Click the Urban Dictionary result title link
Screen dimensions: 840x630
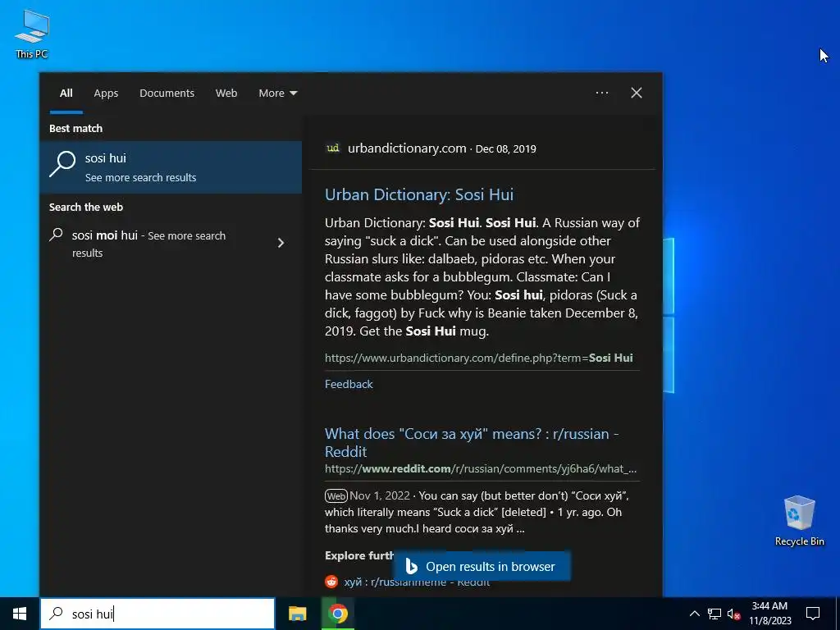419,194
